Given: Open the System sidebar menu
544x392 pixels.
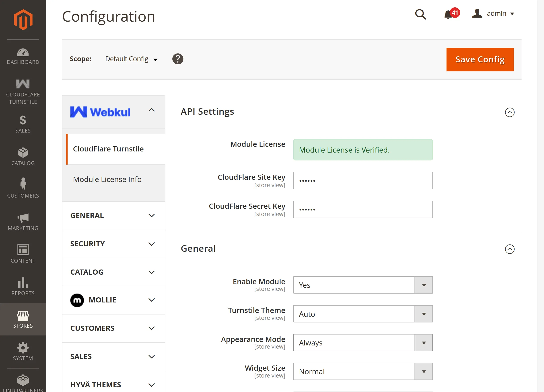Looking at the screenshot, I should pyautogui.click(x=23, y=352).
